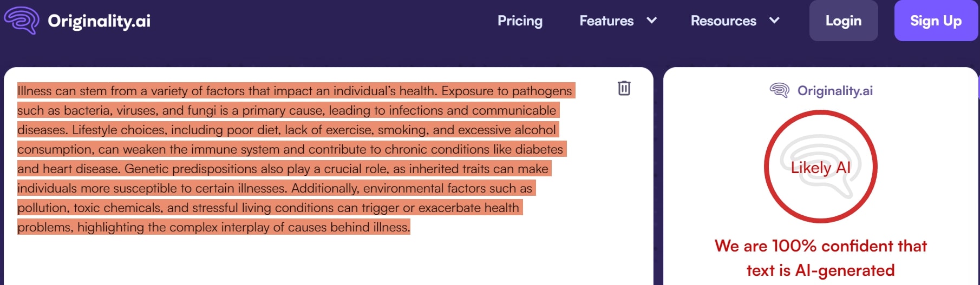Open the Pricing page
Screen dimensions: 980x285
point(520,21)
